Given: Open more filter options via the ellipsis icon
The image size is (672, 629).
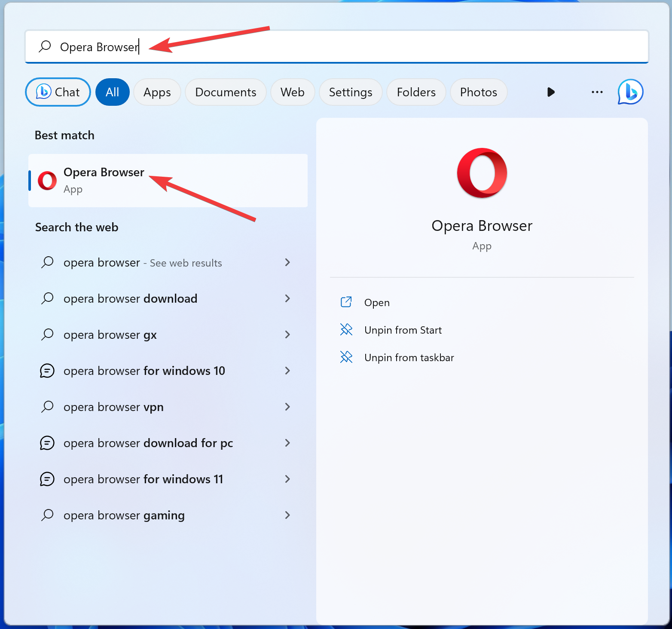Looking at the screenshot, I should click(597, 92).
